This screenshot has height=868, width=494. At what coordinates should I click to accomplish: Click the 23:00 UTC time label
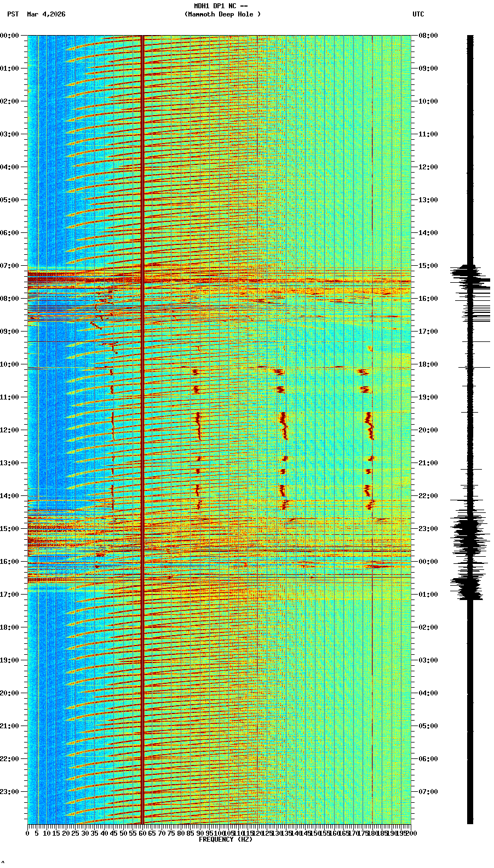(x=428, y=529)
